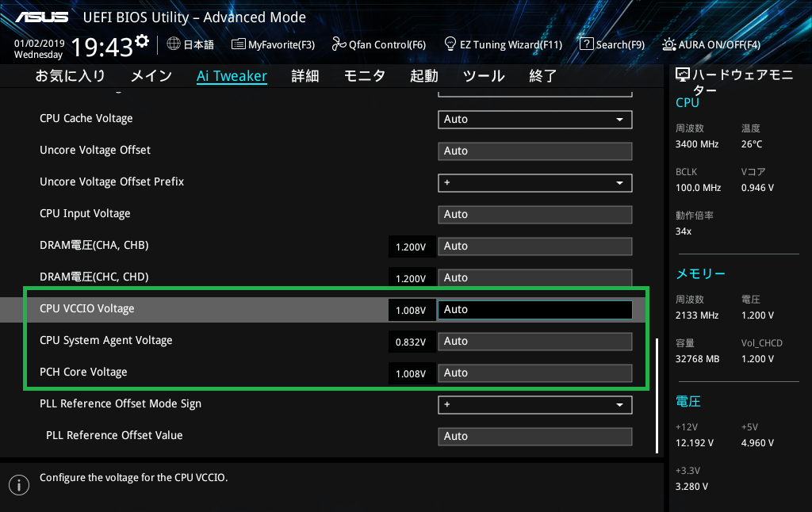Click CPU System Agent Voltage field
This screenshot has height=512, width=812.
pos(535,342)
